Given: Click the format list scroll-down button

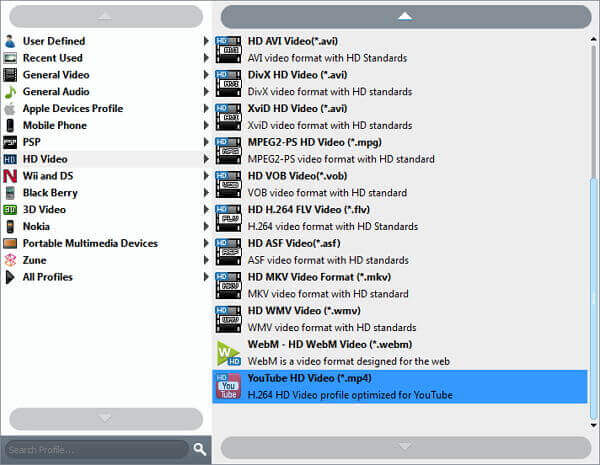Looking at the screenshot, I should 406,447.
